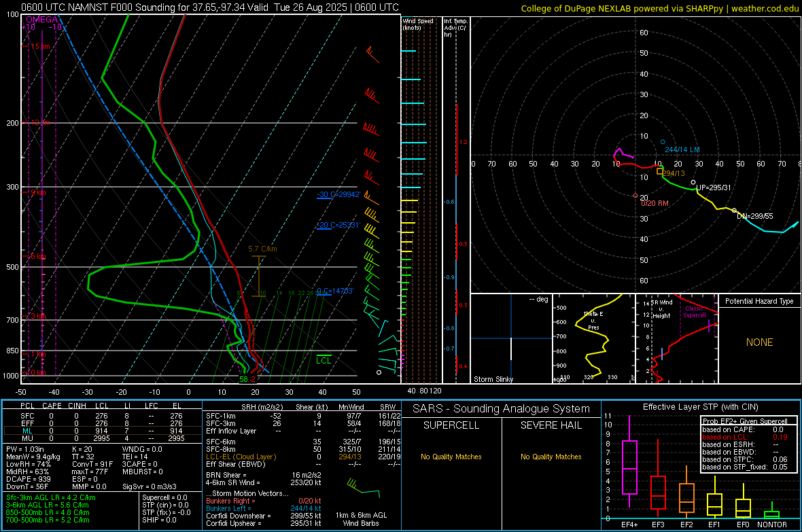The width and height of the screenshot is (802, 532).
Task: Click the green NONTOR box plot
Action: (x=771, y=510)
